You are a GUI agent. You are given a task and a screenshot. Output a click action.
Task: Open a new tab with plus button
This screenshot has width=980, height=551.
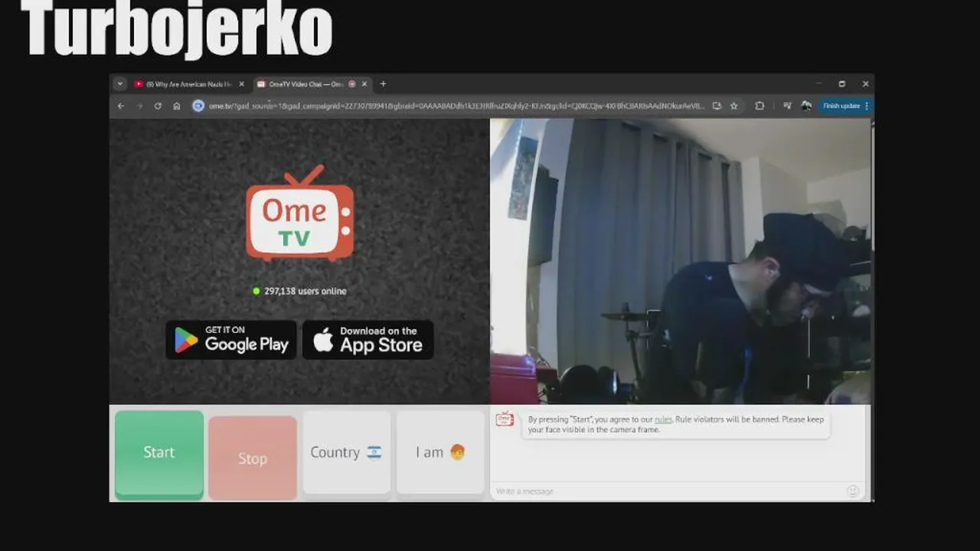(383, 84)
